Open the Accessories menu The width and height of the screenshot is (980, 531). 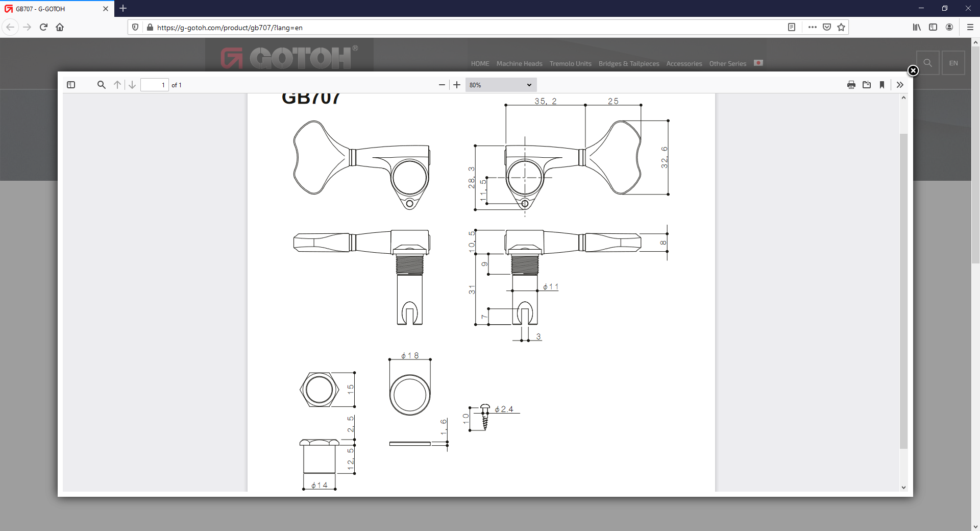tap(684, 64)
